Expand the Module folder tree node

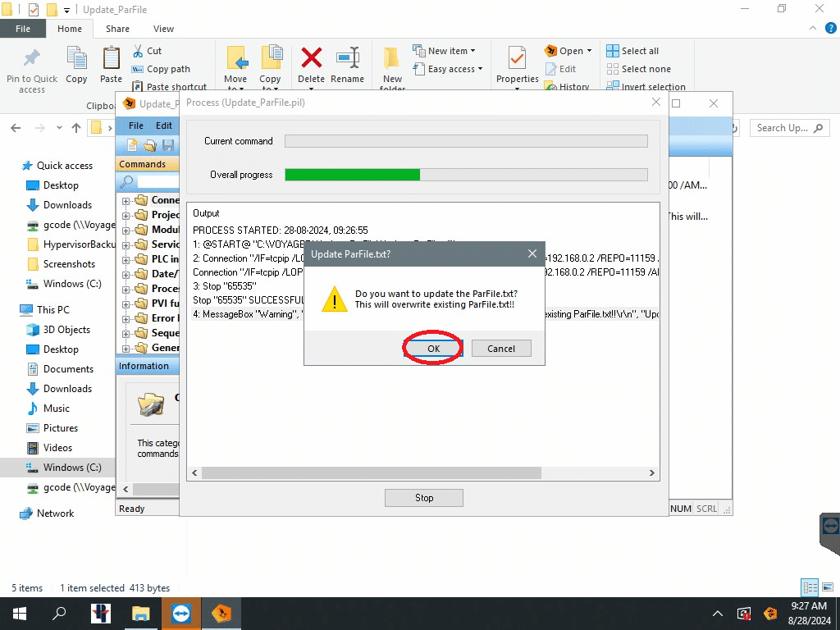[126, 230]
